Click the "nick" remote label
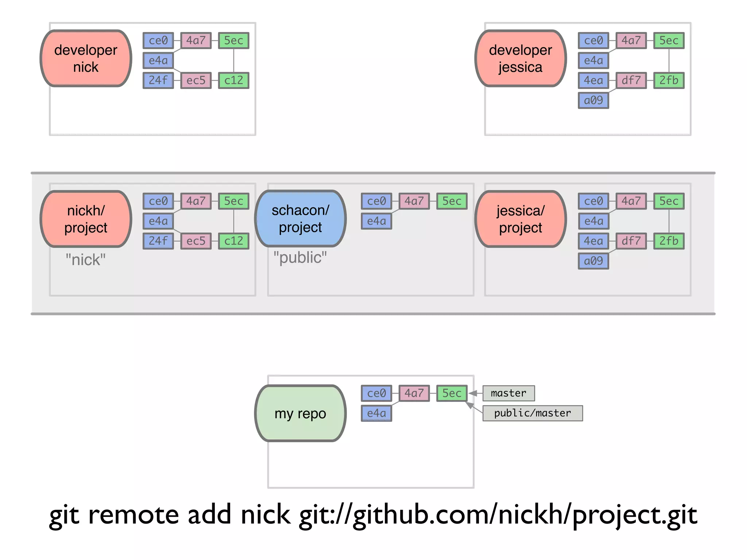 click(86, 260)
